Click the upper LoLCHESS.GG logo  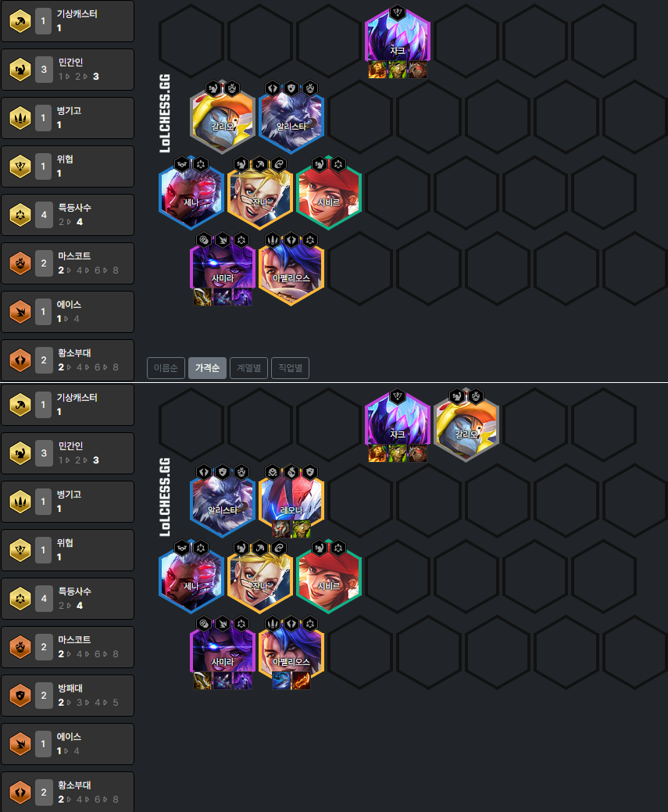(165, 113)
